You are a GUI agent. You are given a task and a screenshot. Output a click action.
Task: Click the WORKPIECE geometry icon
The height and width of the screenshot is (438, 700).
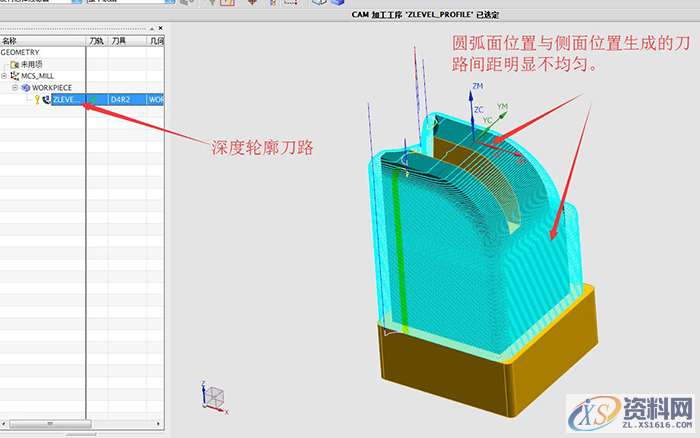pyautogui.click(x=25, y=88)
